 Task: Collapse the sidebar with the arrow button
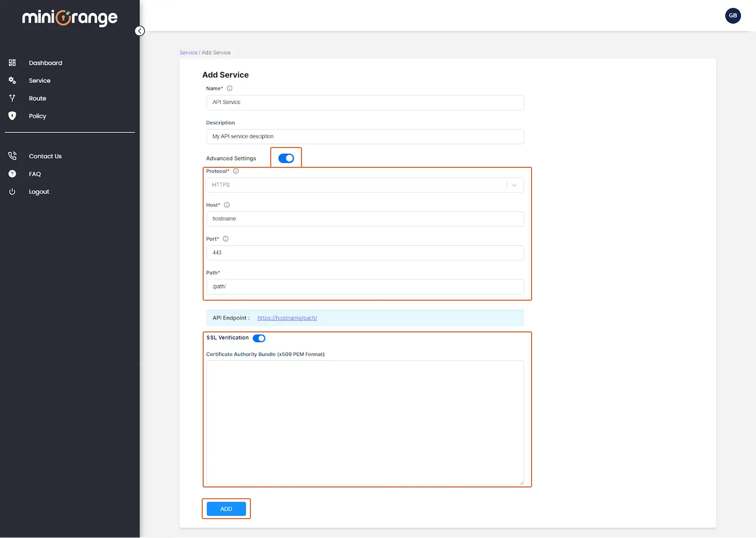140,31
